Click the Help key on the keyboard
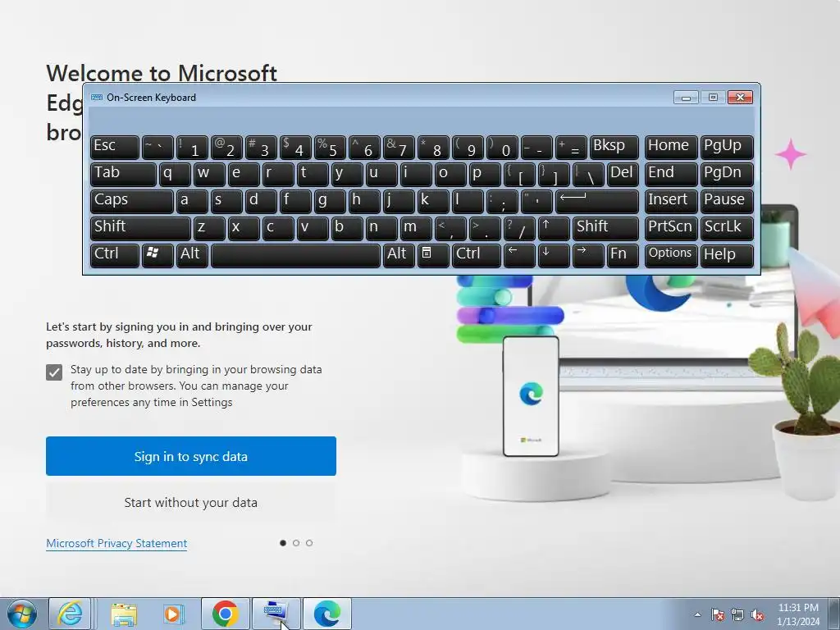Screen dimensions: 840x630 727,255
